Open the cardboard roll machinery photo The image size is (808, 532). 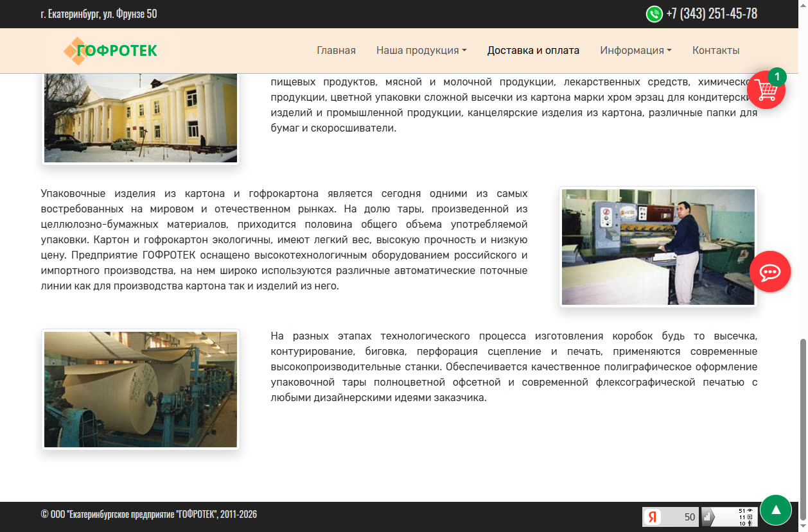tap(141, 390)
